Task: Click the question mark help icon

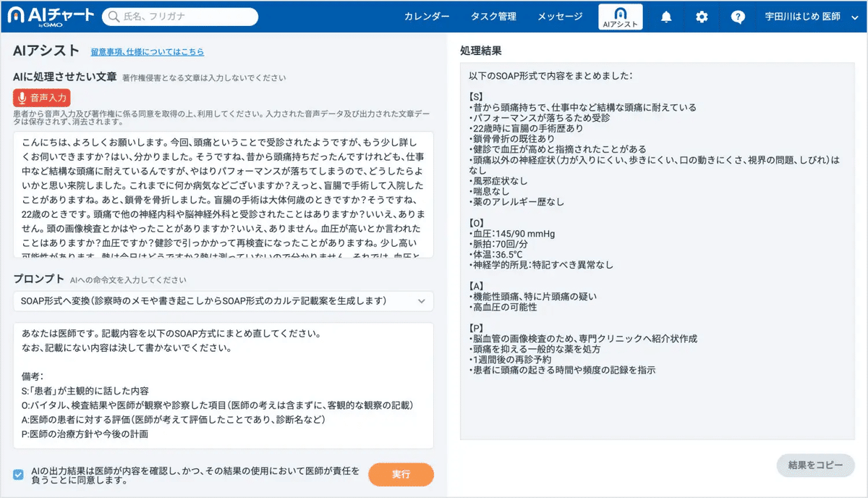Action: tap(738, 16)
